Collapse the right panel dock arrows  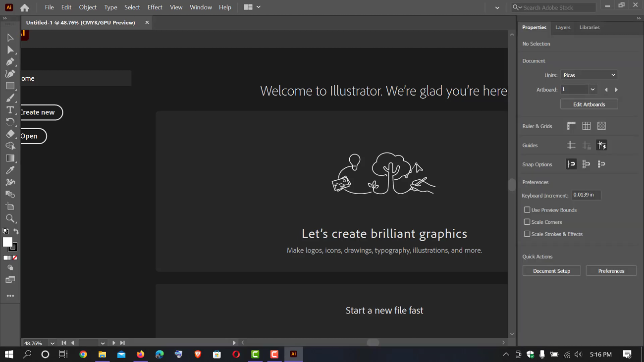pyautogui.click(x=639, y=18)
